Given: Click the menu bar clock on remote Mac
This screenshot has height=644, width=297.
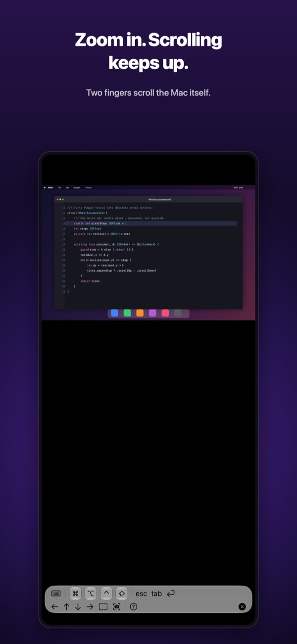Looking at the screenshot, I should pyautogui.click(x=242, y=188).
